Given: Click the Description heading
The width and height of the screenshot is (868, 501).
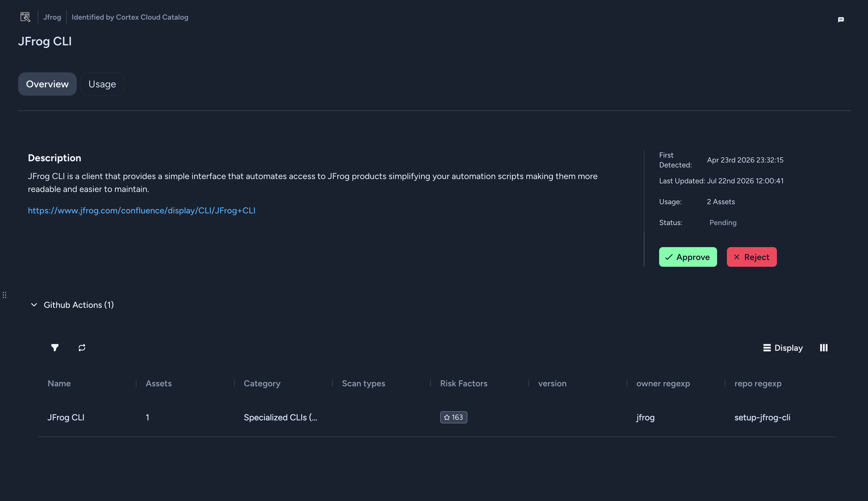Looking at the screenshot, I should [54, 158].
